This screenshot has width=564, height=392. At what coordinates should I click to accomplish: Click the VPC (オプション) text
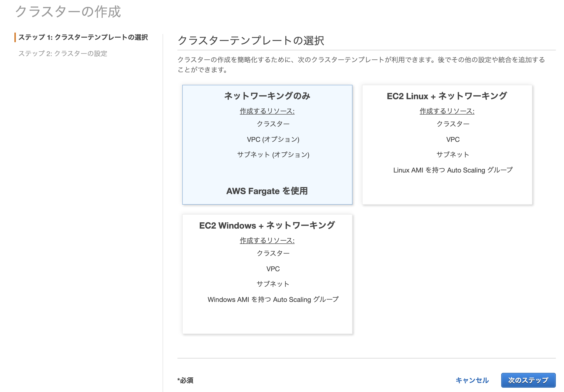point(273,139)
